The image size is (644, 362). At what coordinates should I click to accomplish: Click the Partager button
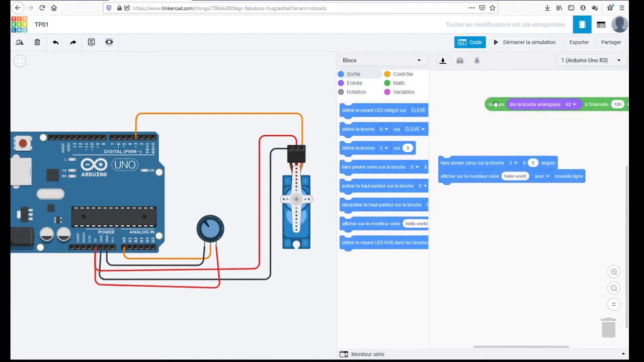click(611, 42)
